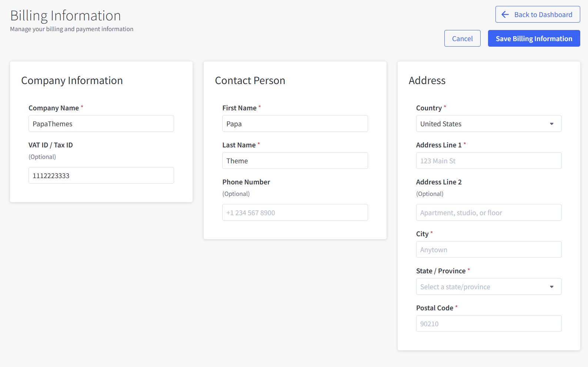Click the VAT ID / Tax ID label
Screen dimensions: 588x367
[51, 145]
